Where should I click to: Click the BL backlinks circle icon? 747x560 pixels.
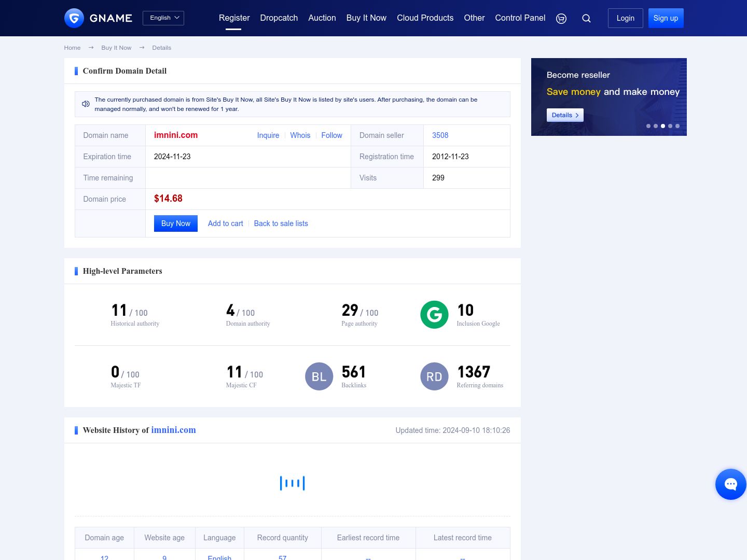pos(319,376)
